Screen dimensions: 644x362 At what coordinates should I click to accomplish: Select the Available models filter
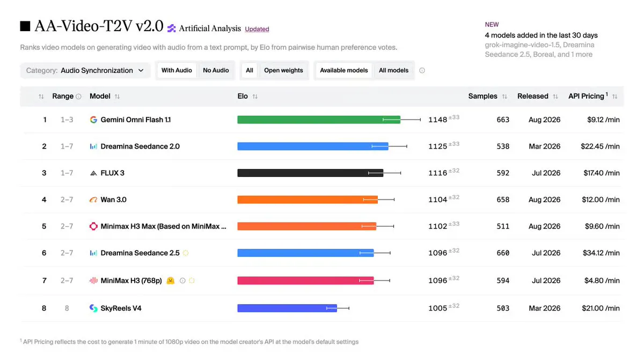pos(344,70)
